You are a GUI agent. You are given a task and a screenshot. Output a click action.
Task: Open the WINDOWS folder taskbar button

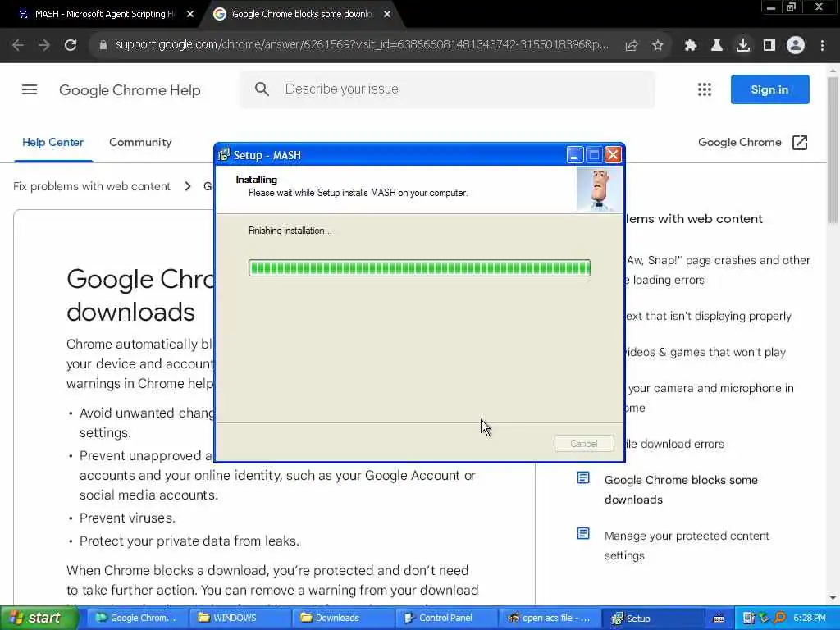pyautogui.click(x=240, y=618)
